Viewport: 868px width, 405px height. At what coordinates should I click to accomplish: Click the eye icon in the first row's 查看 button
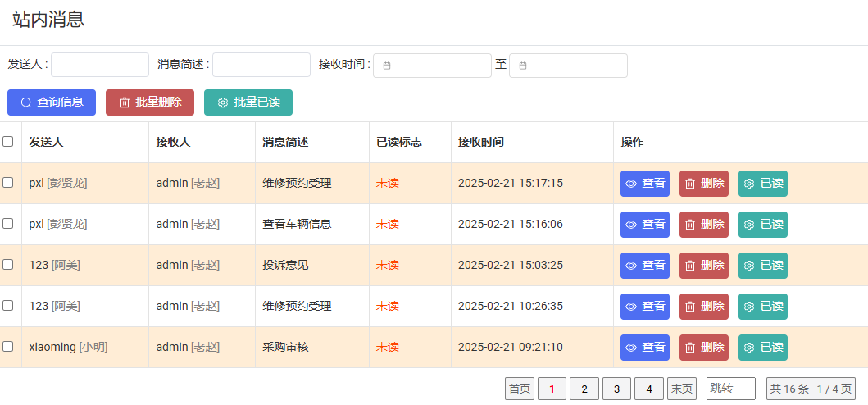631,184
